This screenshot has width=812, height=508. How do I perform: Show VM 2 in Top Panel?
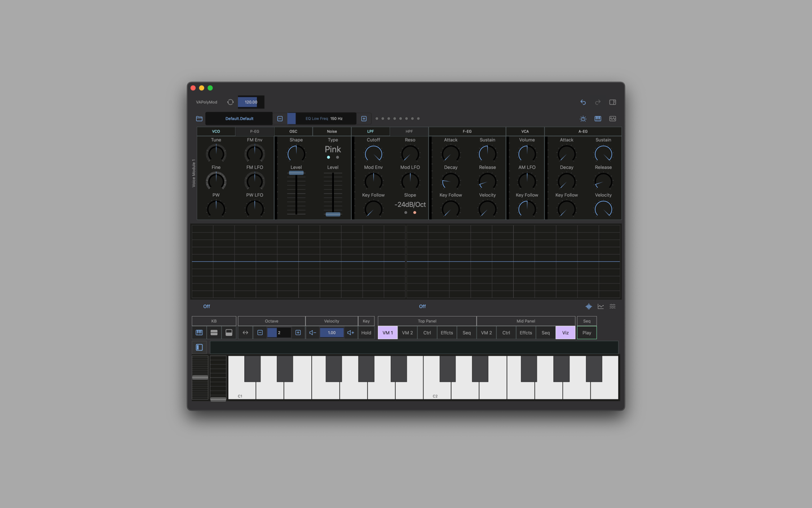point(407,332)
